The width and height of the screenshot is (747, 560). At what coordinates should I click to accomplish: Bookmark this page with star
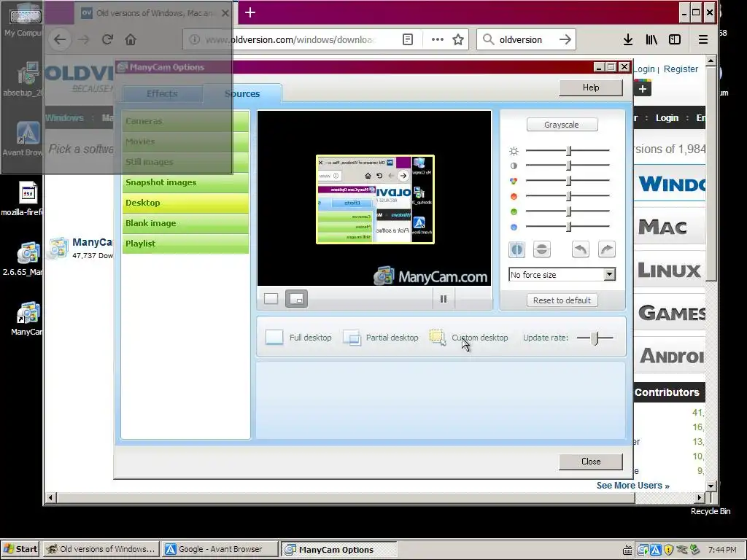click(x=458, y=39)
